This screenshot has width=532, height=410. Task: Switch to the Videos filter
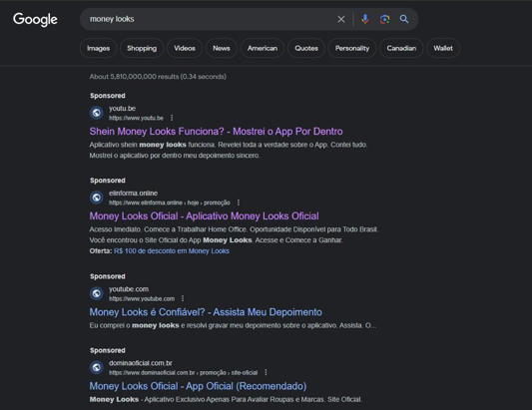185,48
